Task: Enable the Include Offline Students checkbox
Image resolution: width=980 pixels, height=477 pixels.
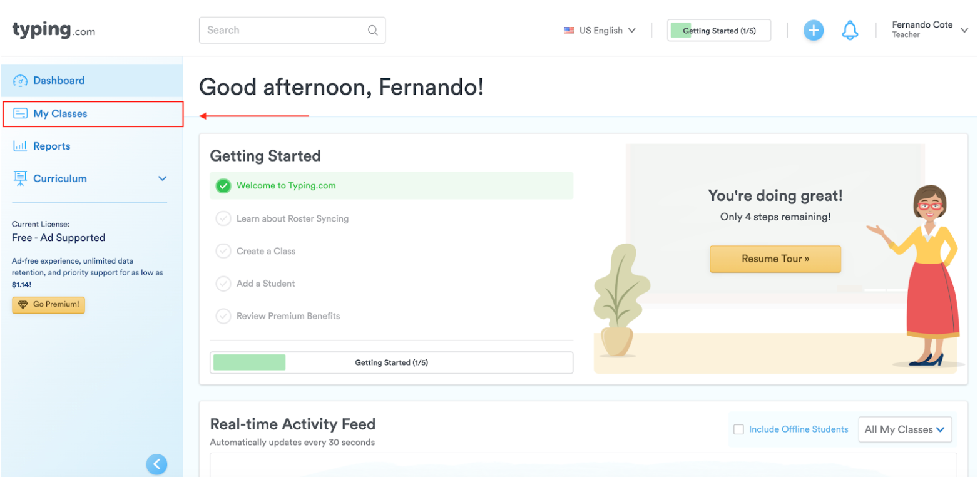Action: coord(738,429)
